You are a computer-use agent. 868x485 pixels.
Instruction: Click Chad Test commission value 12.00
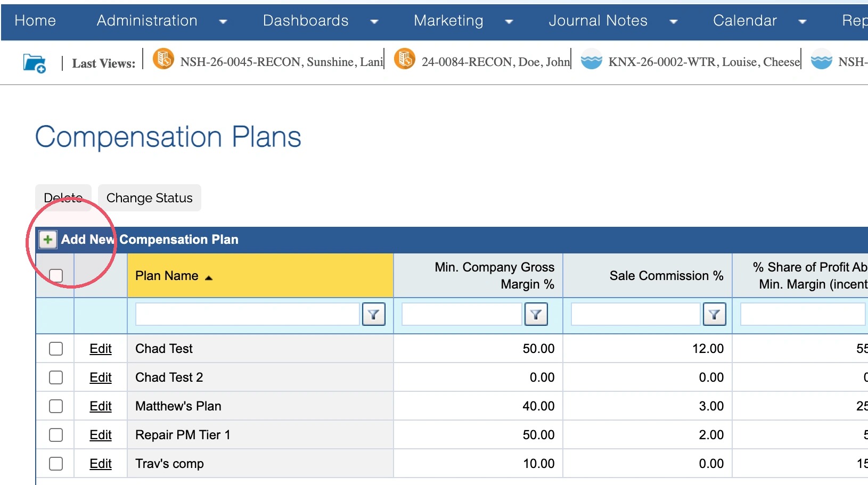(708, 349)
